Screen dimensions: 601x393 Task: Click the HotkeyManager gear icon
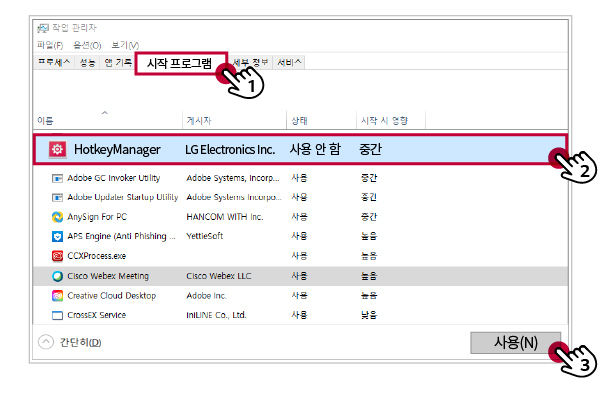pyautogui.click(x=57, y=149)
